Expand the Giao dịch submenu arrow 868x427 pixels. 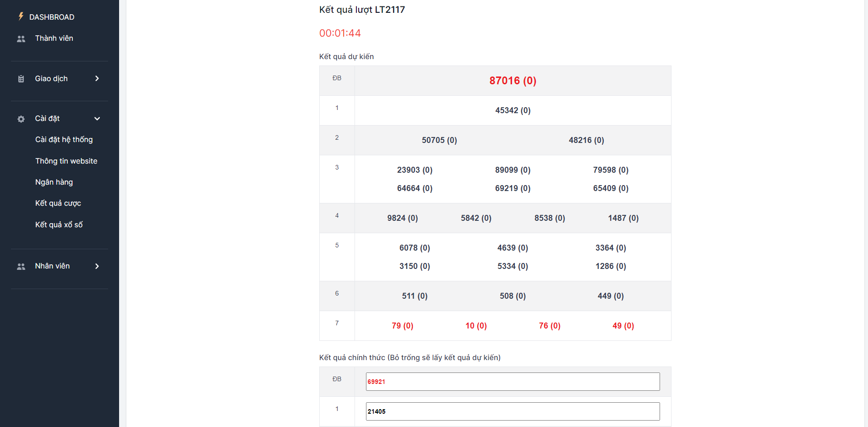(x=97, y=79)
